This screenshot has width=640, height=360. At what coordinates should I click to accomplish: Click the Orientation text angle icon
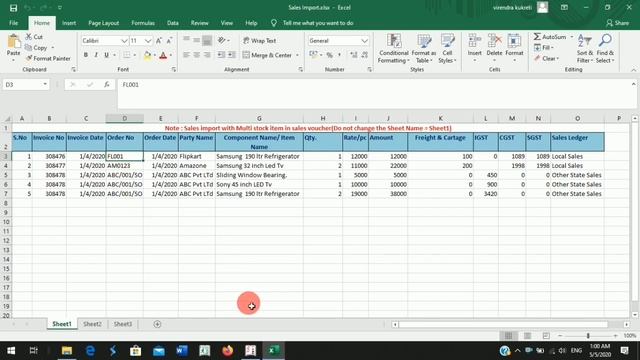pos(222,40)
